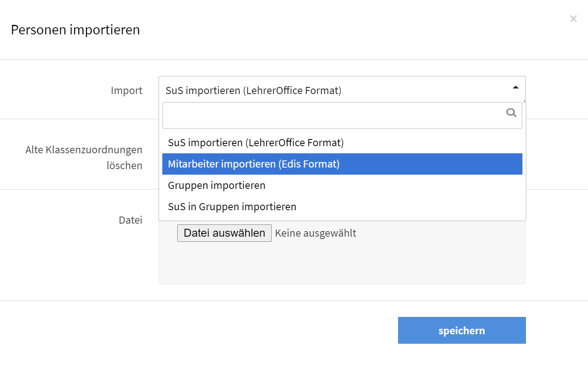Click the 'Import' field label

click(x=126, y=90)
